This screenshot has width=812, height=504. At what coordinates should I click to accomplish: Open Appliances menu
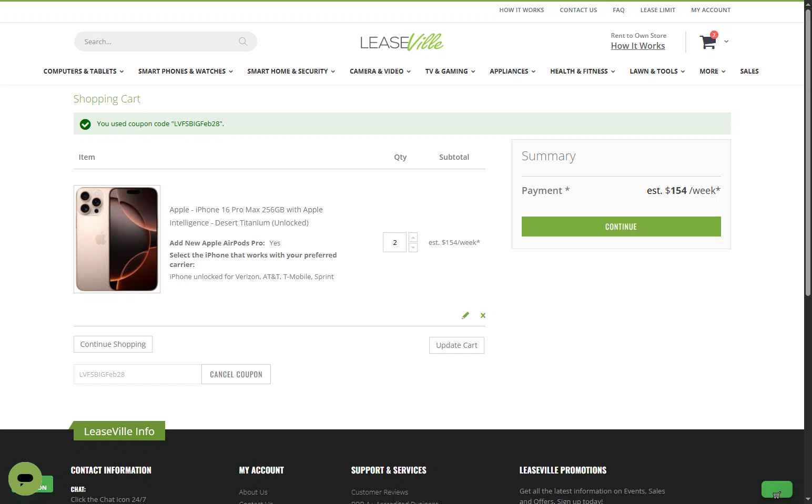click(512, 71)
